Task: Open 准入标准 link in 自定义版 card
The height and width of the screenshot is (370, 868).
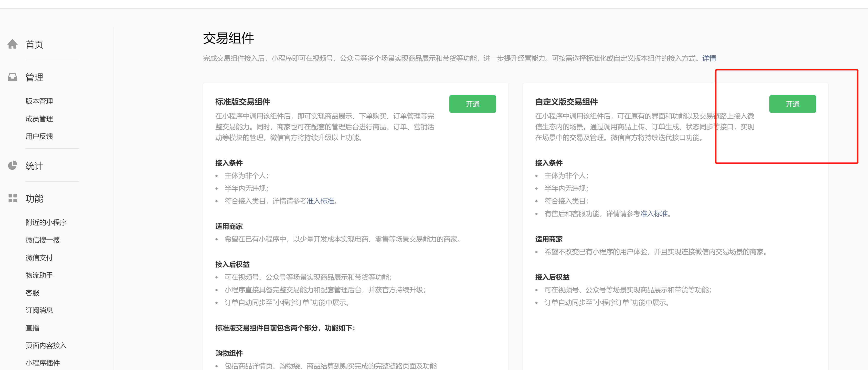Action: [x=654, y=214]
